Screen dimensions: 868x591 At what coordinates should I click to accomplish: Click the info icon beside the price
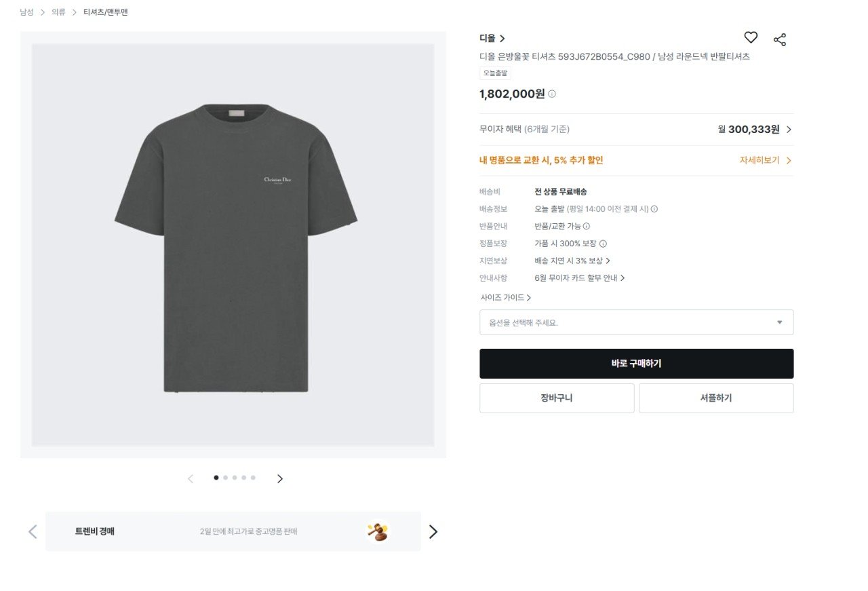[x=552, y=94]
